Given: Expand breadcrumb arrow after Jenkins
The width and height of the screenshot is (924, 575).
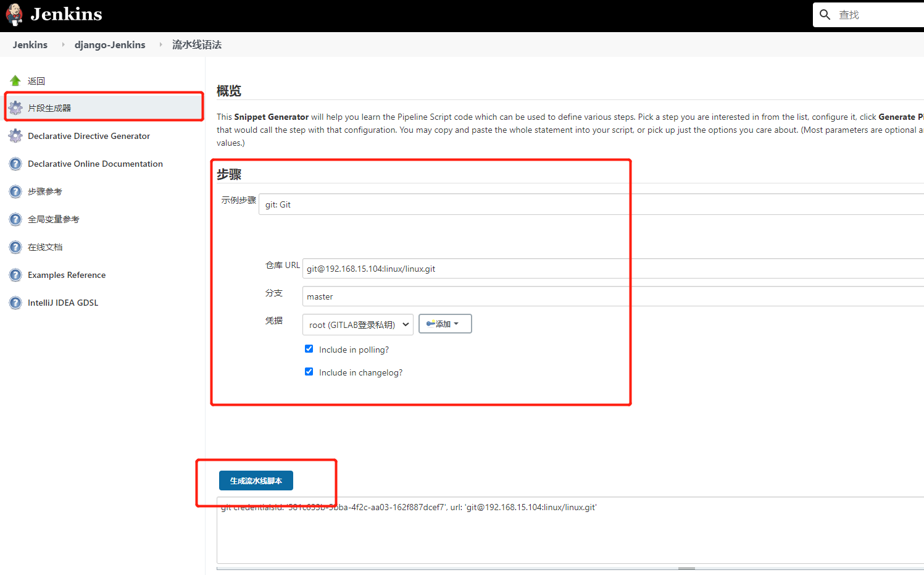Looking at the screenshot, I should [x=63, y=44].
